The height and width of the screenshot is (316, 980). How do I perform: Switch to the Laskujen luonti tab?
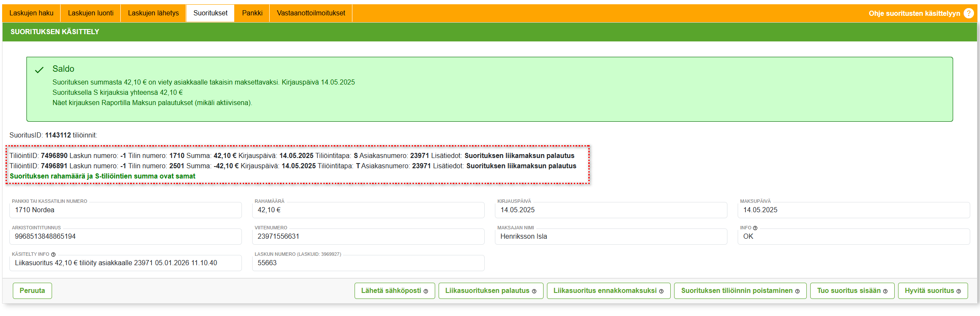pyautogui.click(x=90, y=13)
